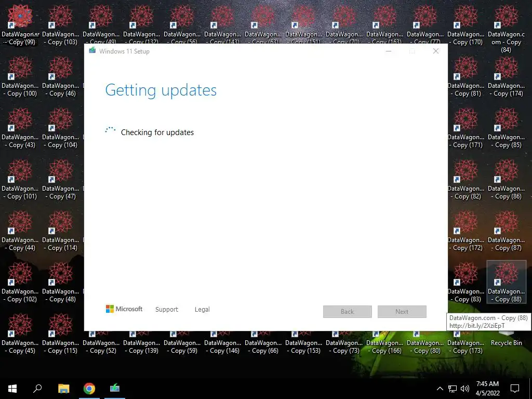Show hidden system tray icons
The width and height of the screenshot is (532, 399).
pyautogui.click(x=440, y=389)
